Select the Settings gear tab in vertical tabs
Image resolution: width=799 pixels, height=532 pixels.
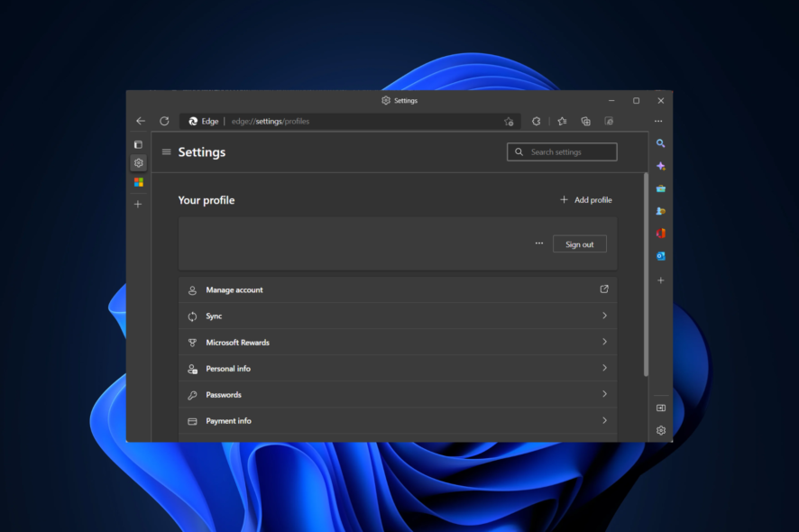(x=139, y=163)
